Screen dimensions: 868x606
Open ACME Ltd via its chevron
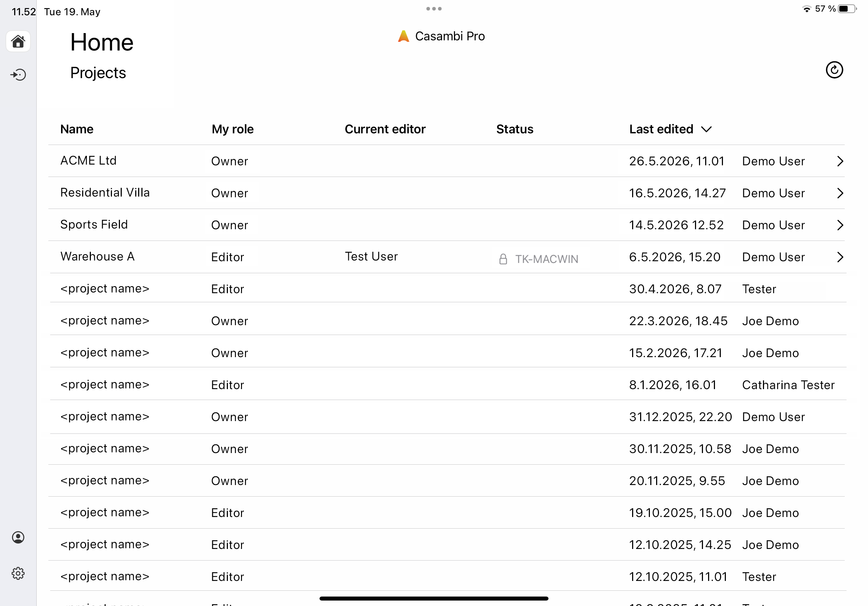coord(840,161)
